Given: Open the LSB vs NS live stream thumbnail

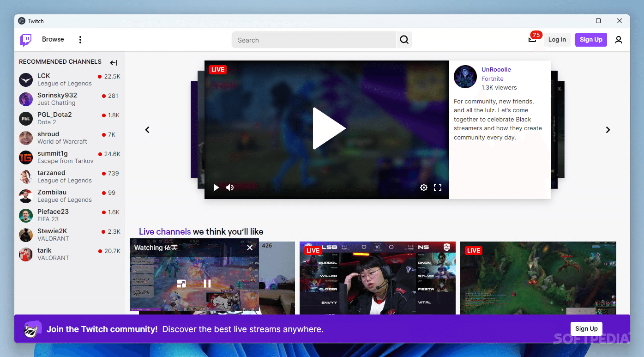Looking at the screenshot, I should (x=378, y=278).
